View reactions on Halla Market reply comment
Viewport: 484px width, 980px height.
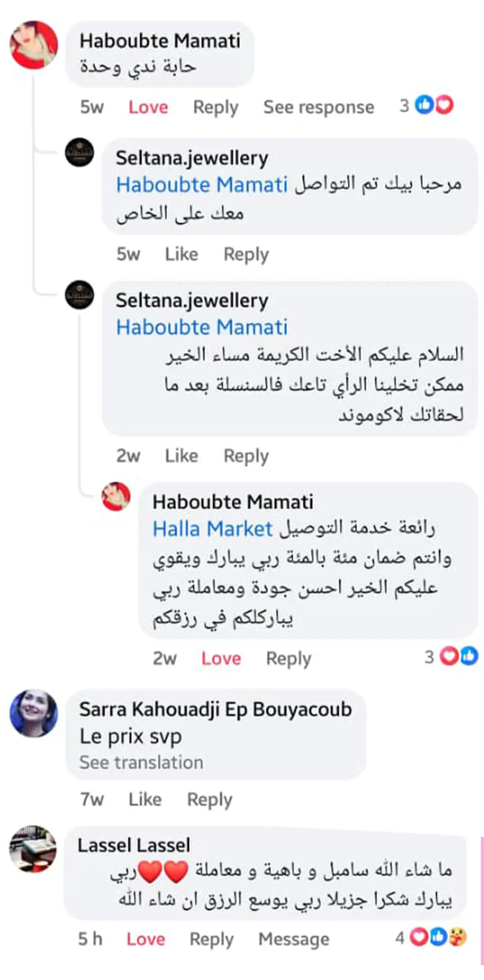[x=451, y=657]
